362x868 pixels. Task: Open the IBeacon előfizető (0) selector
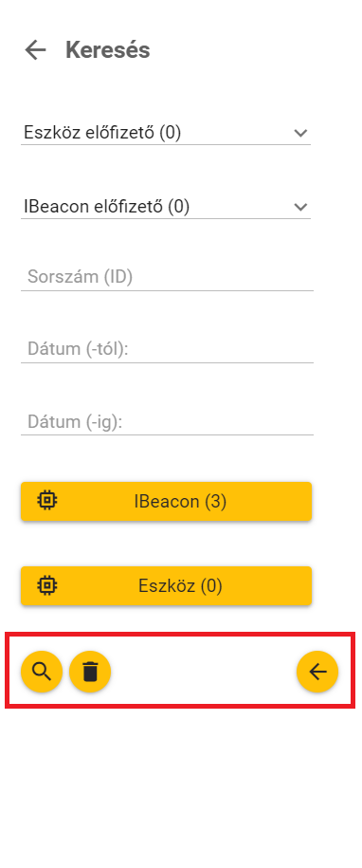tap(166, 207)
